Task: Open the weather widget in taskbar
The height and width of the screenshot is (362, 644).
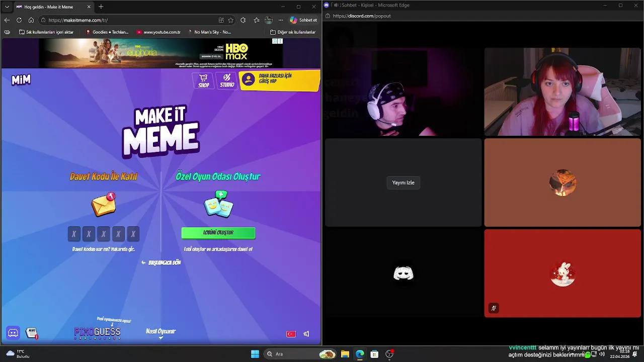Action: 18,354
